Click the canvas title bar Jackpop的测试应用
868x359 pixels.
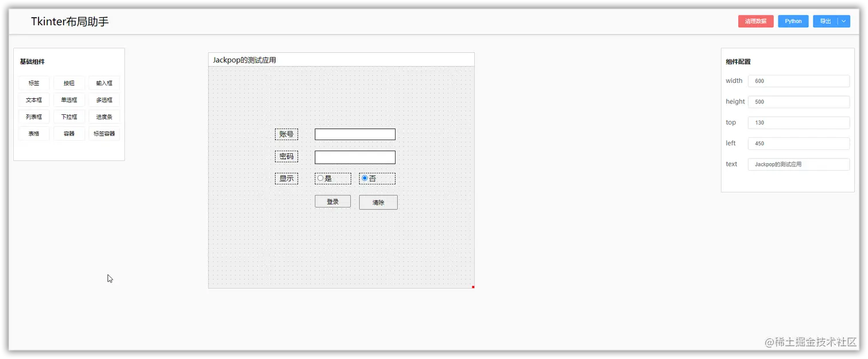[341, 60]
